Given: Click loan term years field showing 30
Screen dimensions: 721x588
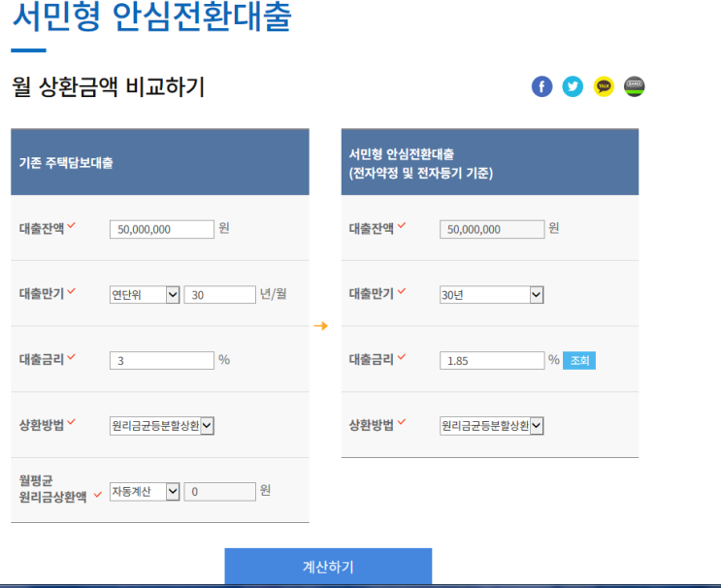Looking at the screenshot, I should (x=220, y=295).
